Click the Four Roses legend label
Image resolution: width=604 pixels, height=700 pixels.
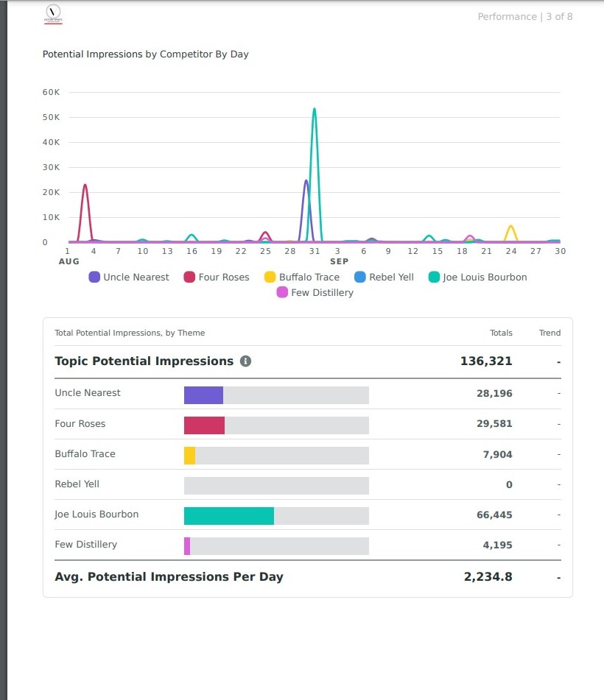[224, 277]
